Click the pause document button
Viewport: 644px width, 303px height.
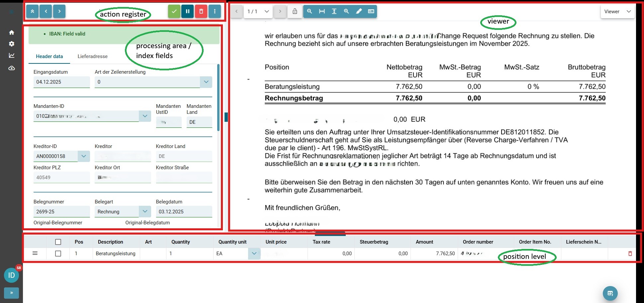tap(188, 11)
